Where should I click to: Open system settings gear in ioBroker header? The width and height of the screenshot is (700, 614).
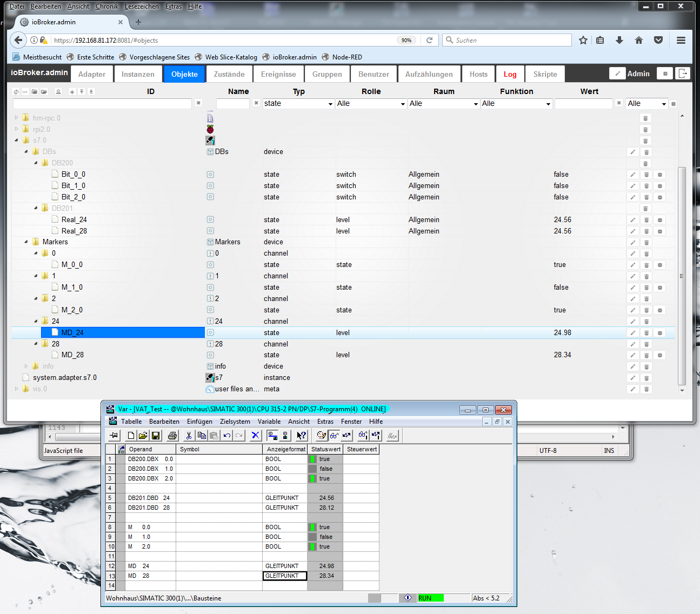tap(665, 74)
